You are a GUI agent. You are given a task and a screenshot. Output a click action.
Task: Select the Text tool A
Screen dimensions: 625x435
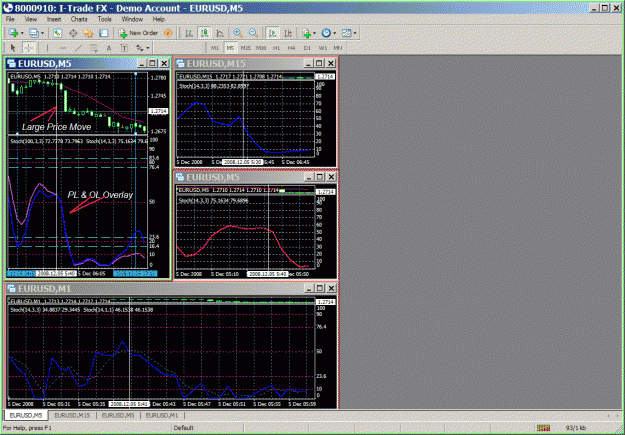109,48
